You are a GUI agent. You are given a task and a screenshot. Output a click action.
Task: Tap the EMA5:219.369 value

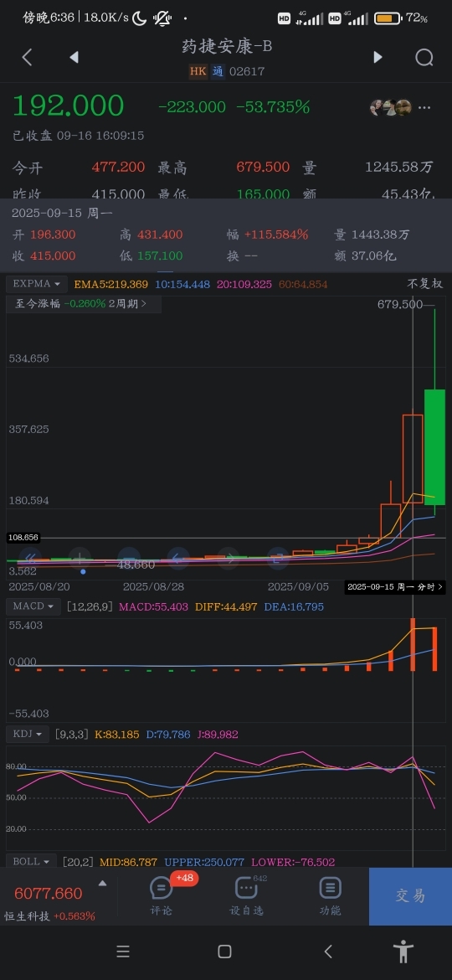tap(111, 285)
